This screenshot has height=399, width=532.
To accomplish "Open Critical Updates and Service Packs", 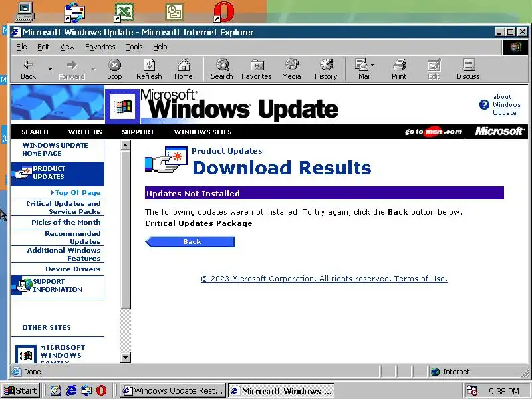I will pyautogui.click(x=63, y=207).
